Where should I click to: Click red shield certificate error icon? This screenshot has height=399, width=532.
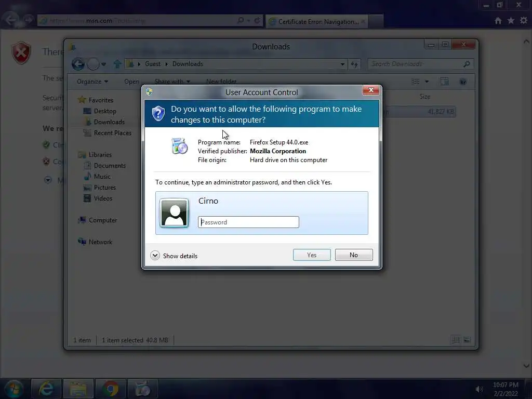click(x=21, y=52)
